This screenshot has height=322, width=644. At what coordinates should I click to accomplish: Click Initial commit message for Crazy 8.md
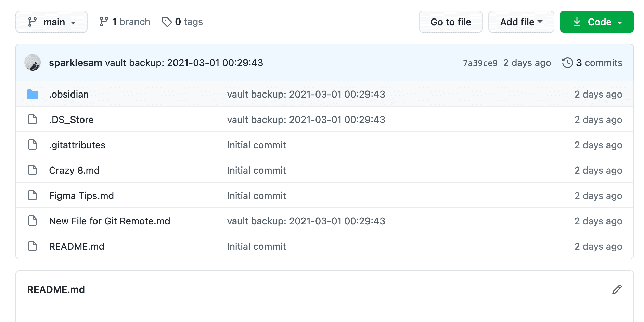(x=256, y=170)
